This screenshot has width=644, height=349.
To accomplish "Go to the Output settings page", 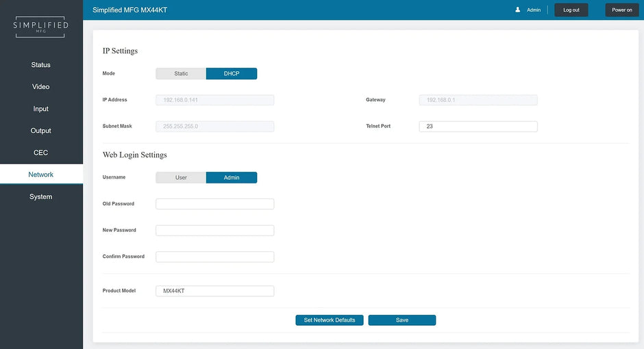I will tap(41, 131).
